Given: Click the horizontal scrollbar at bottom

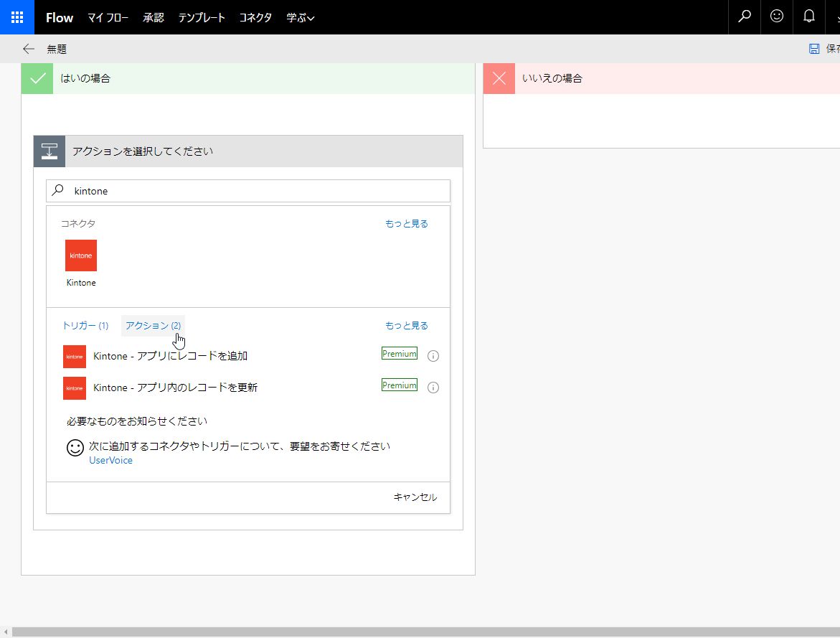Looking at the screenshot, I should tap(426, 633).
